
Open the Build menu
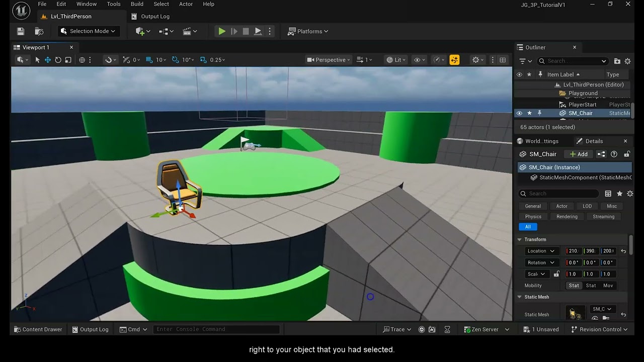point(137,4)
